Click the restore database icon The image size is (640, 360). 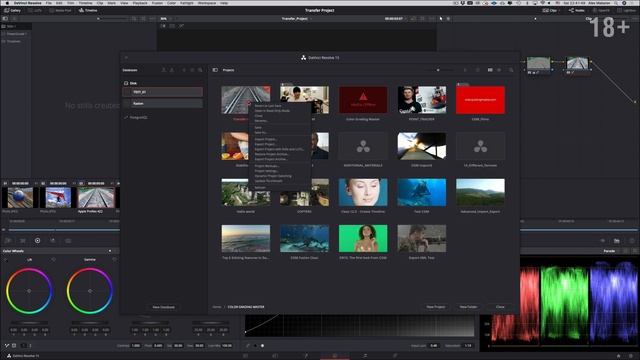pyautogui.click(x=172, y=70)
